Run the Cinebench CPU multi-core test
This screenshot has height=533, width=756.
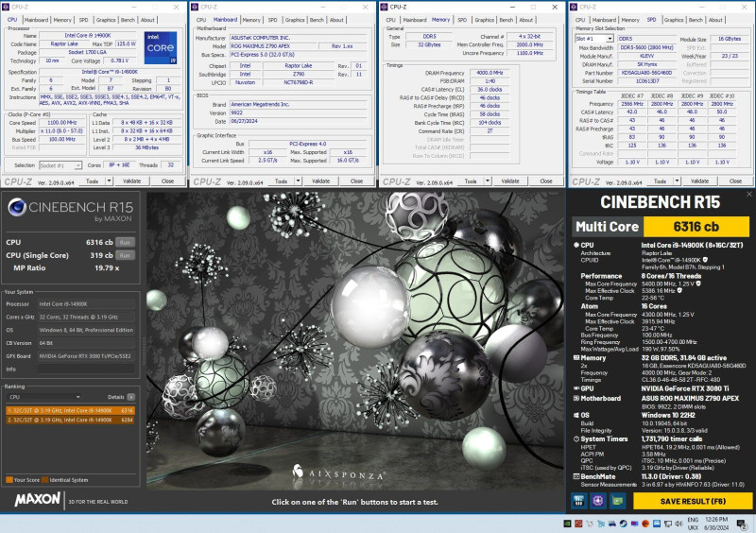click(x=125, y=242)
